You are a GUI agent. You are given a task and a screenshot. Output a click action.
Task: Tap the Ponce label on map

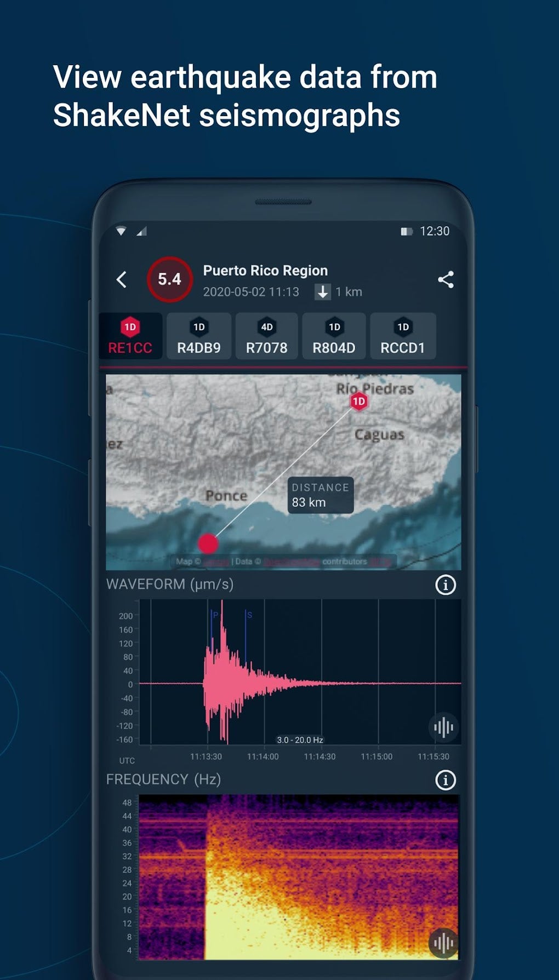[226, 496]
